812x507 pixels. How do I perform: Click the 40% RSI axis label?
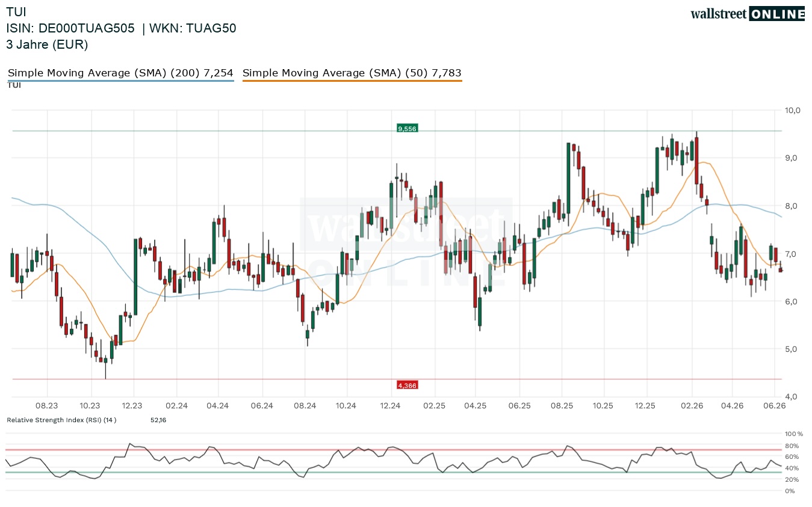click(x=793, y=468)
